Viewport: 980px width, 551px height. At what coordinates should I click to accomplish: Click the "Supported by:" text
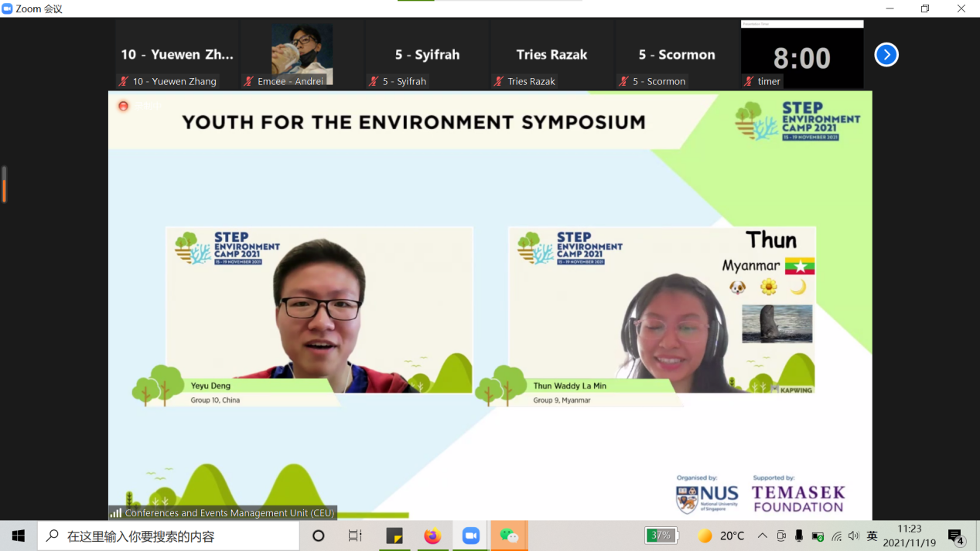pos(773,478)
